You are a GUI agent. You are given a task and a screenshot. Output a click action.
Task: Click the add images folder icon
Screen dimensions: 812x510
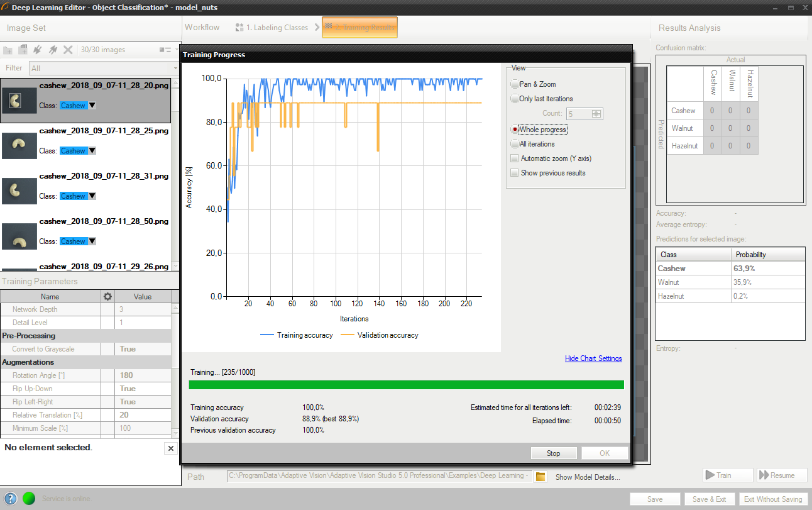tap(8, 50)
